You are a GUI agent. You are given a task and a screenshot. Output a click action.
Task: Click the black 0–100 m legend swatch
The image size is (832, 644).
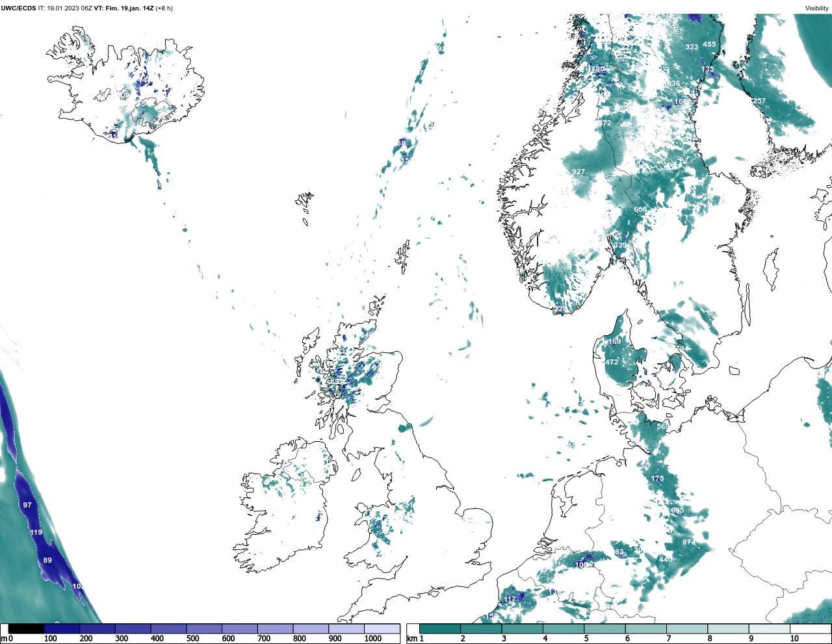[27, 629]
